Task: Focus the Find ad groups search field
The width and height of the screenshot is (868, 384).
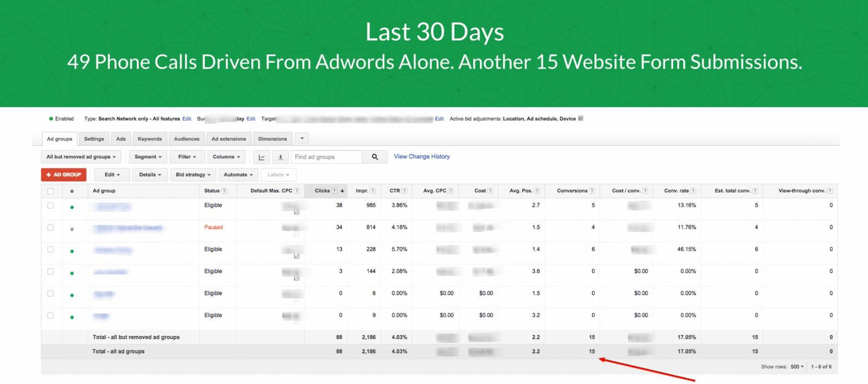Action: pyautogui.click(x=327, y=157)
